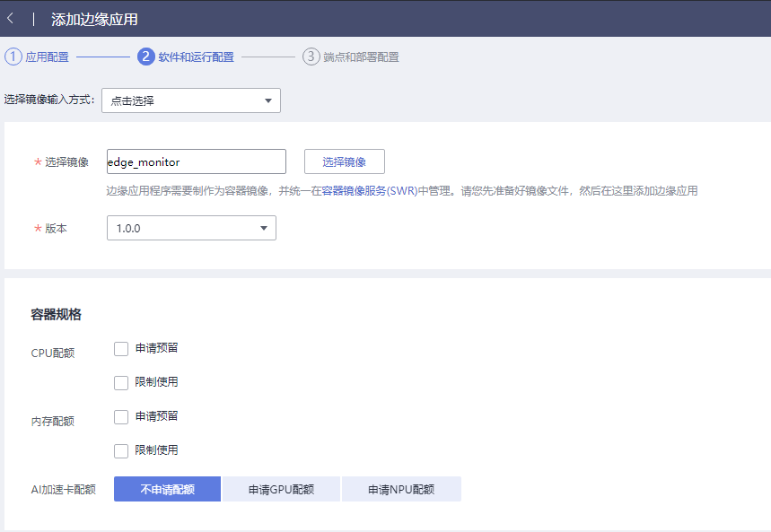
Task: Enable CPU配额 申请预留 checkbox
Action: click(x=121, y=349)
